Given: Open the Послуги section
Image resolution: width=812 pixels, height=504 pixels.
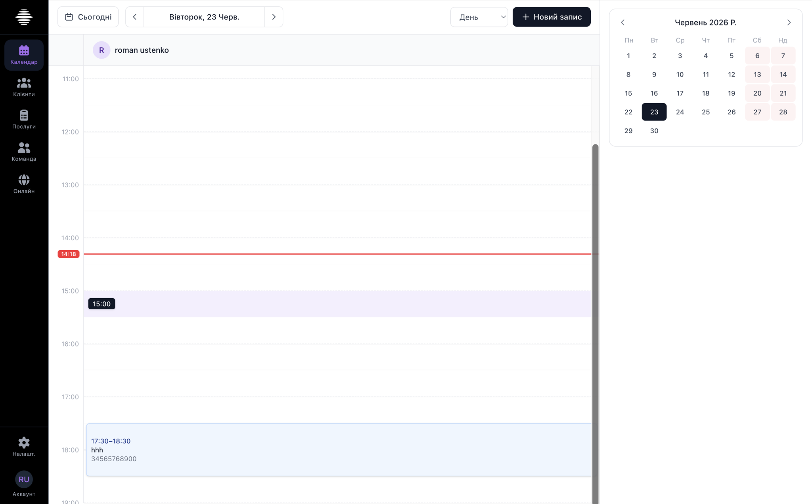Looking at the screenshot, I should (24, 119).
